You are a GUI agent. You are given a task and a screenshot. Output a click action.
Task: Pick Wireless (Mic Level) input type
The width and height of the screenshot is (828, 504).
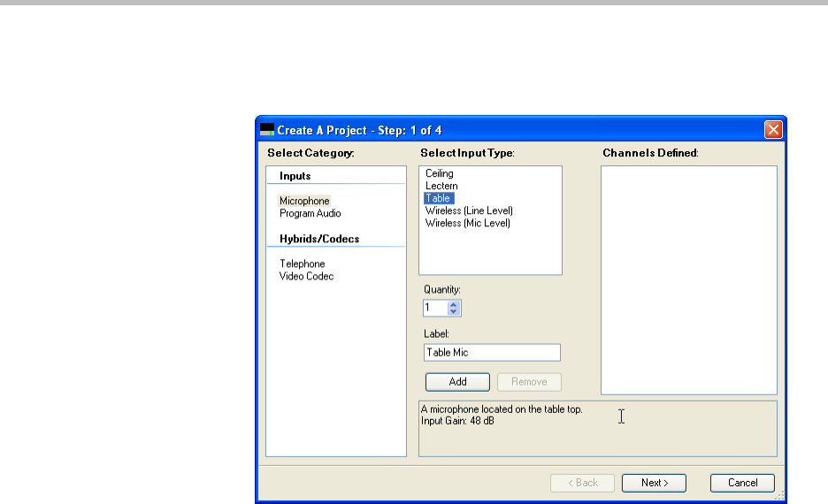[467, 223]
